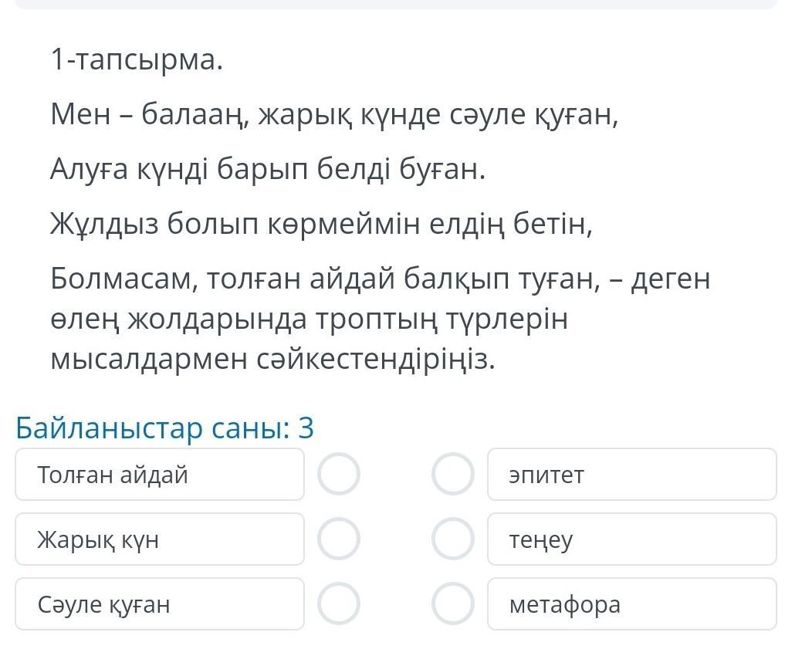Pick the теңеу answer box
Viewport: 812px width, 666px height.
[x=631, y=539]
